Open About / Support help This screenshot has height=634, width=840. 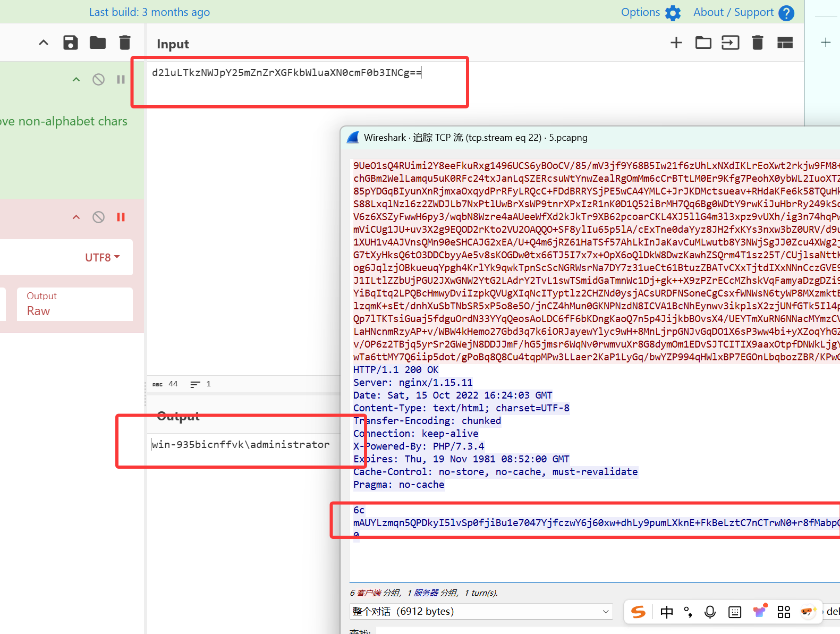[x=743, y=12]
